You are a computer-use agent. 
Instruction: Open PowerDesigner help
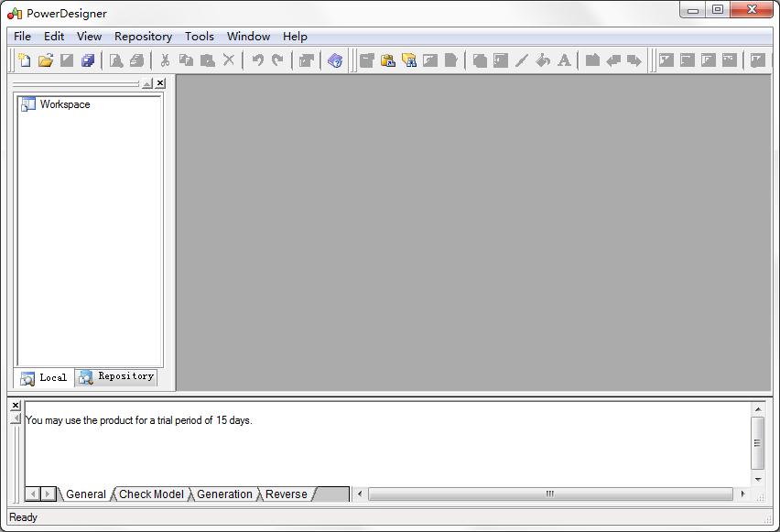pos(334,60)
